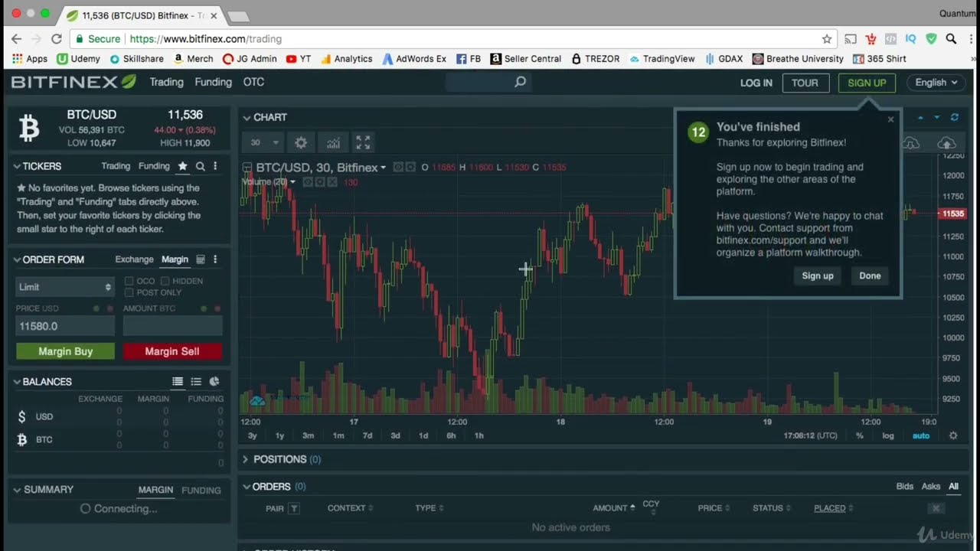Open English language dropdown
980x551 pixels.
[937, 83]
